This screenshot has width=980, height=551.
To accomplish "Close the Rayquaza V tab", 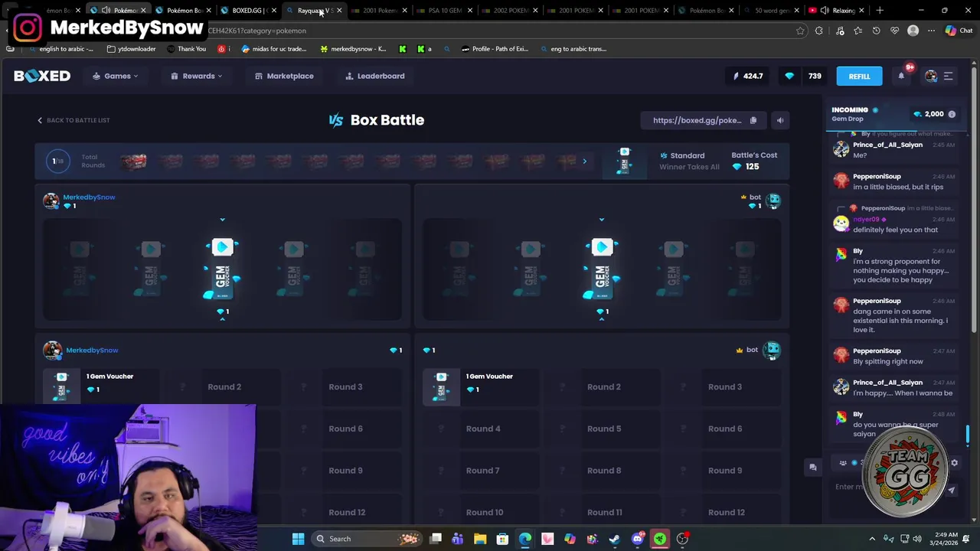I will point(339,11).
